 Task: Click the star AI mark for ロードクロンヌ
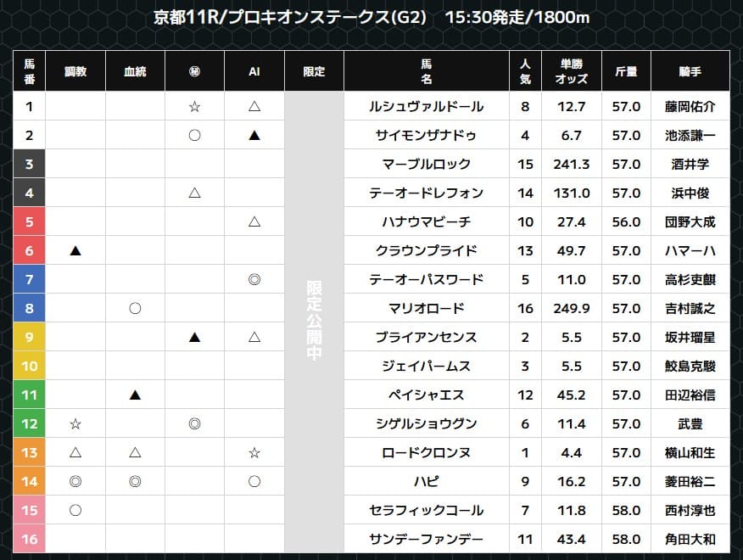click(254, 452)
